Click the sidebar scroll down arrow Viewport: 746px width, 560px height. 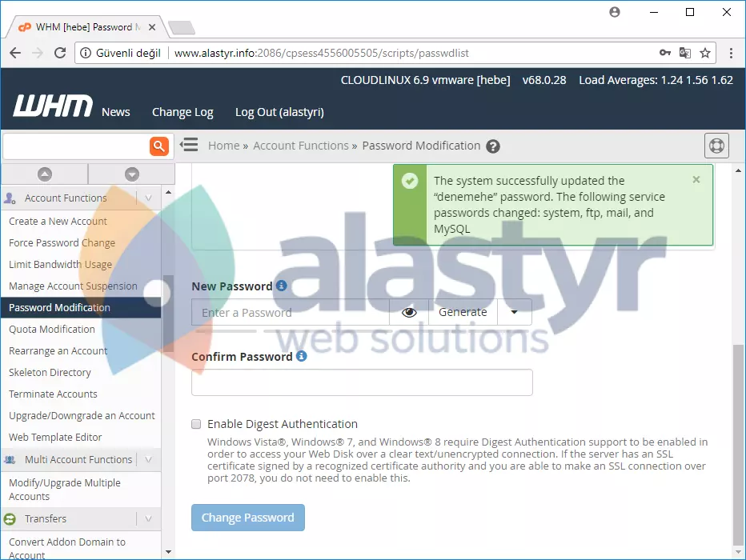coord(168,552)
